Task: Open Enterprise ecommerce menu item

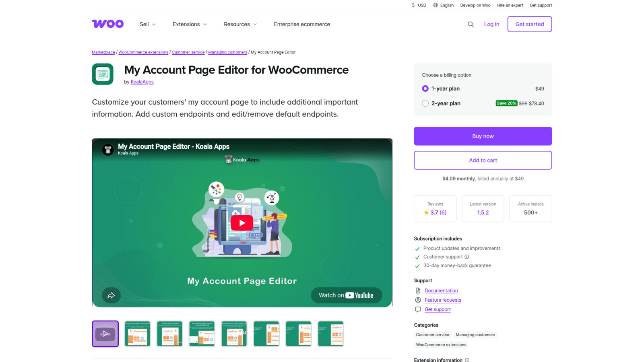Action: coord(302,25)
